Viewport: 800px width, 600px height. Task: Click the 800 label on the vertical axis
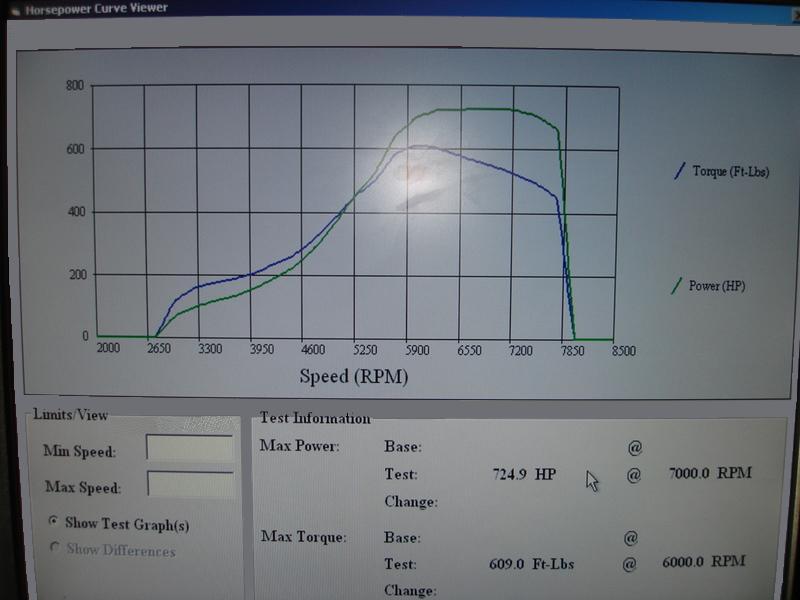pos(75,86)
